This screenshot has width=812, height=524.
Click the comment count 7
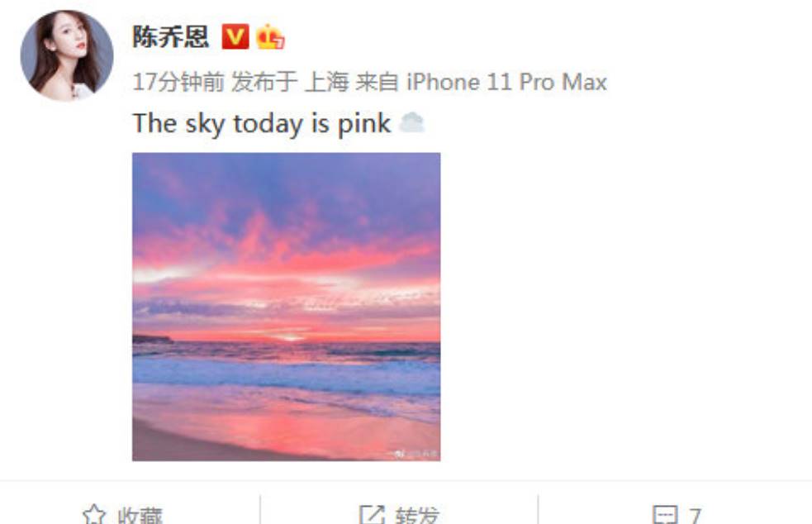(x=695, y=516)
